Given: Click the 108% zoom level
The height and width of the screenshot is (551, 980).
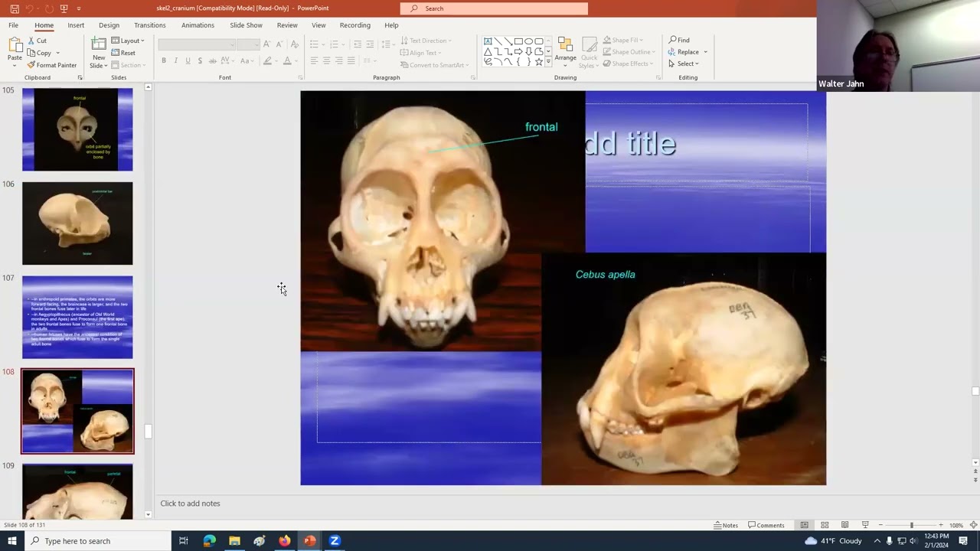Looking at the screenshot, I should coord(956,526).
